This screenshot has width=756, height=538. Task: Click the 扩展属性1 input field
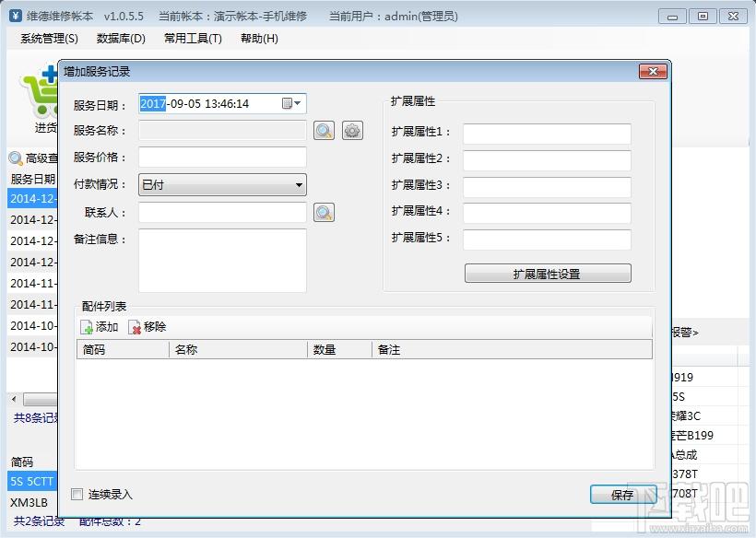pos(548,134)
